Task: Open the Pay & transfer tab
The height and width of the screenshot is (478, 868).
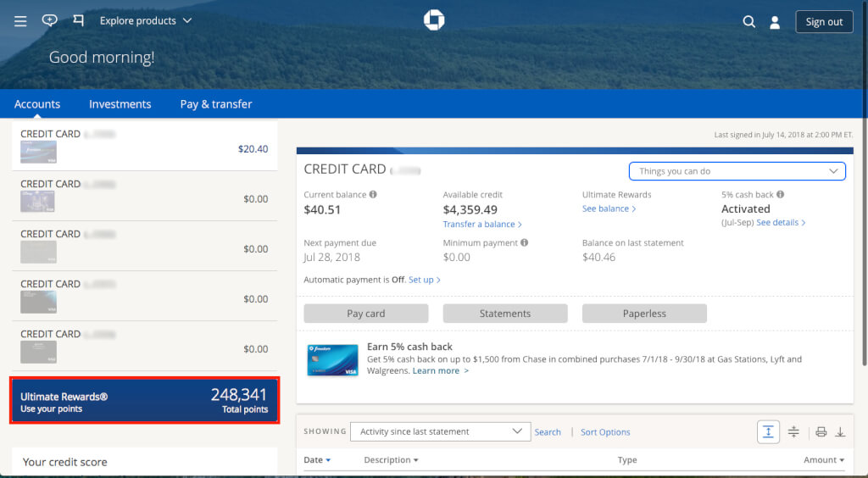Action: (x=216, y=104)
